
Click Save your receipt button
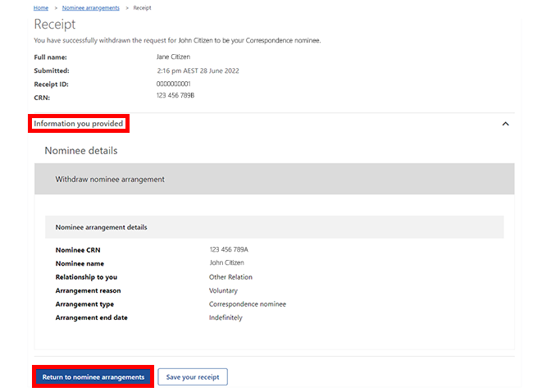pyautogui.click(x=192, y=376)
